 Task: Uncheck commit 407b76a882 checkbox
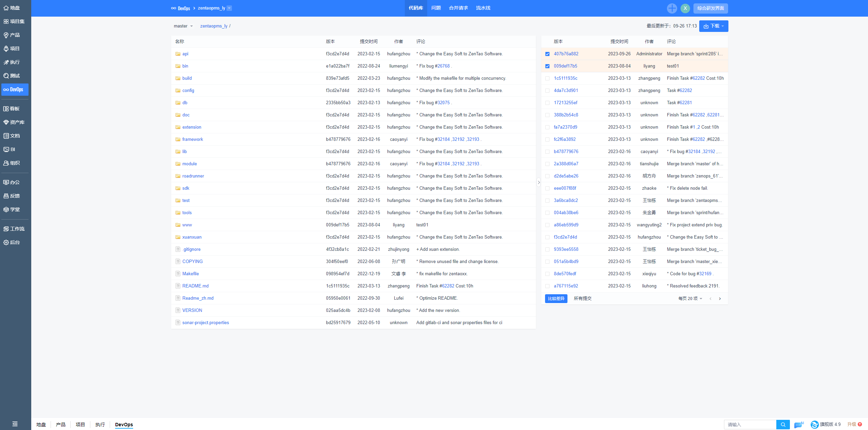(x=547, y=54)
